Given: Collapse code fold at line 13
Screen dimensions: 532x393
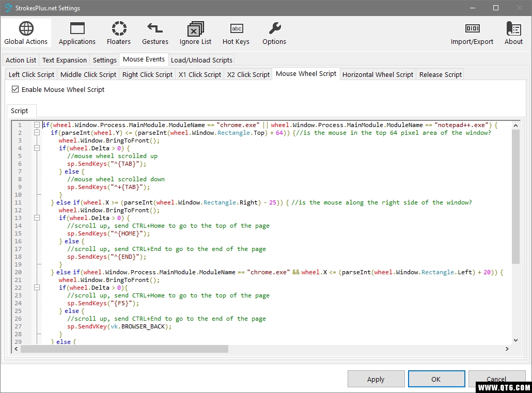Looking at the screenshot, I should click(37, 218).
